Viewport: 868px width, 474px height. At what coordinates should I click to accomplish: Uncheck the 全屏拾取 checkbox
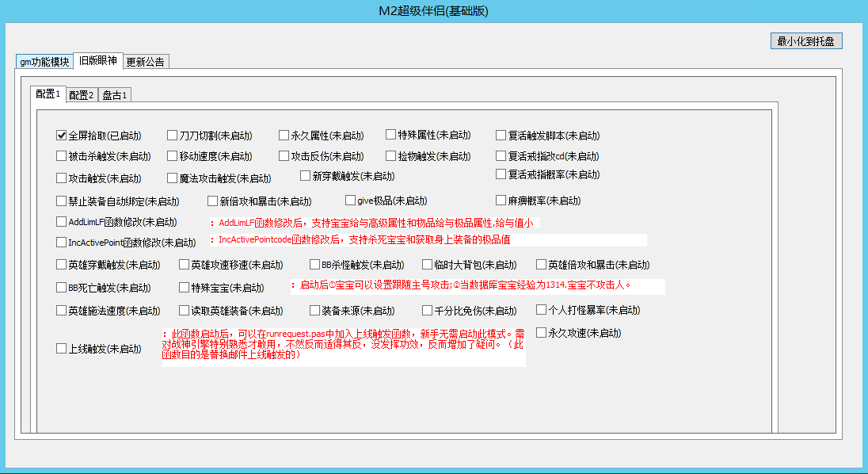pos(62,135)
